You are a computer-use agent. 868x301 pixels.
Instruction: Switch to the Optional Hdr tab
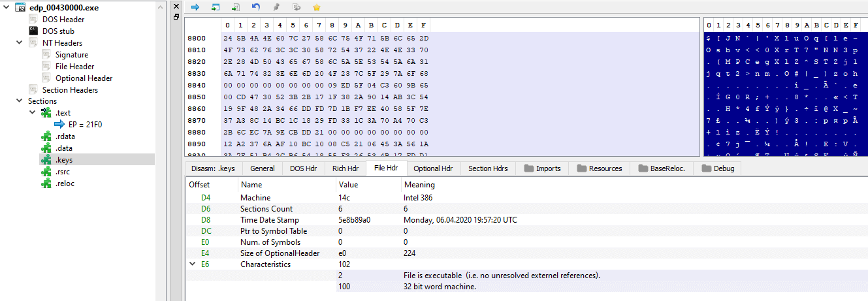433,168
